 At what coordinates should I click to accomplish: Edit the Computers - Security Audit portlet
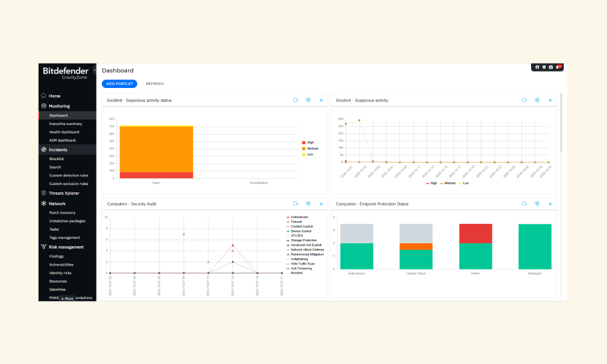(x=308, y=204)
